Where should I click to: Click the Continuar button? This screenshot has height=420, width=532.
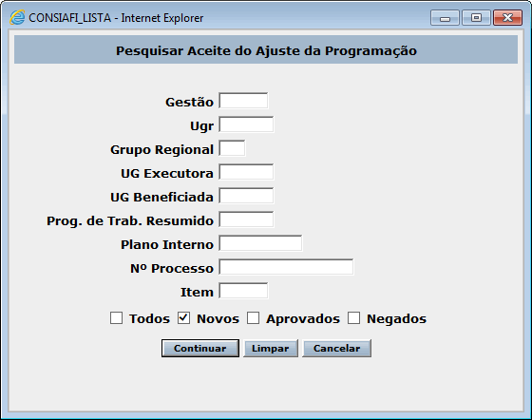pyautogui.click(x=200, y=348)
